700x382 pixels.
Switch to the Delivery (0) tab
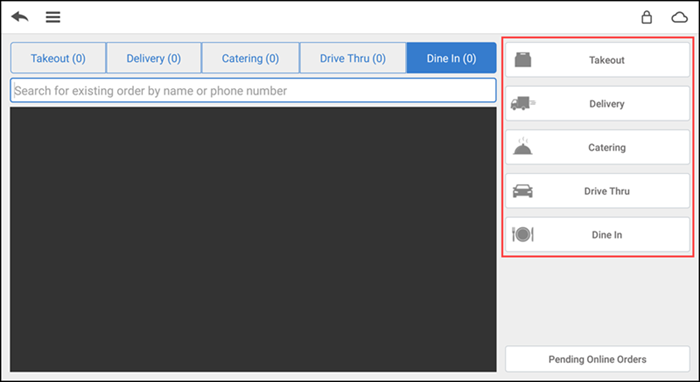pos(154,58)
